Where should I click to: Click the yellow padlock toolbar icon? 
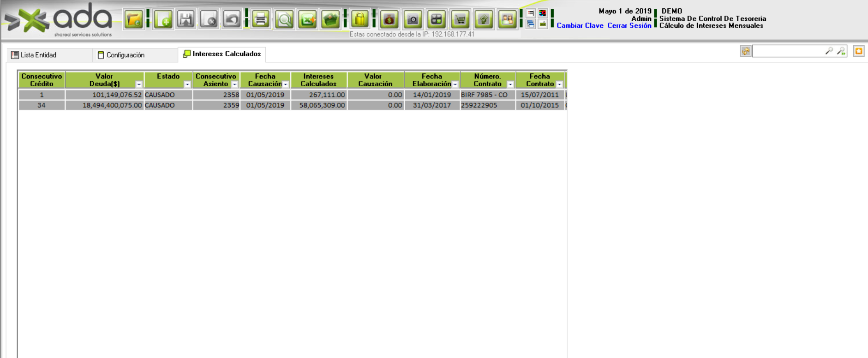pyautogui.click(x=360, y=20)
